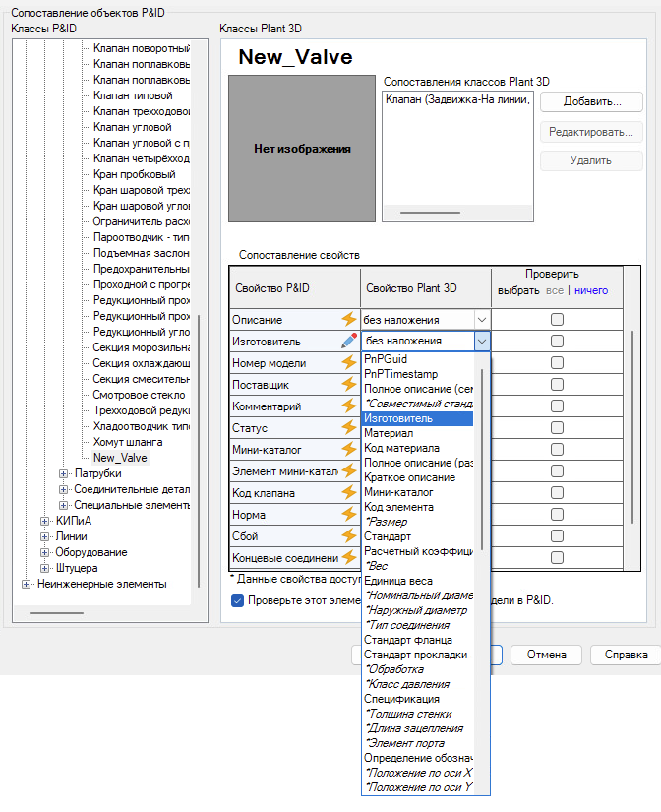661x812 pixels.
Task: Tick the check box in the Поставщик row
Action: coord(557,384)
